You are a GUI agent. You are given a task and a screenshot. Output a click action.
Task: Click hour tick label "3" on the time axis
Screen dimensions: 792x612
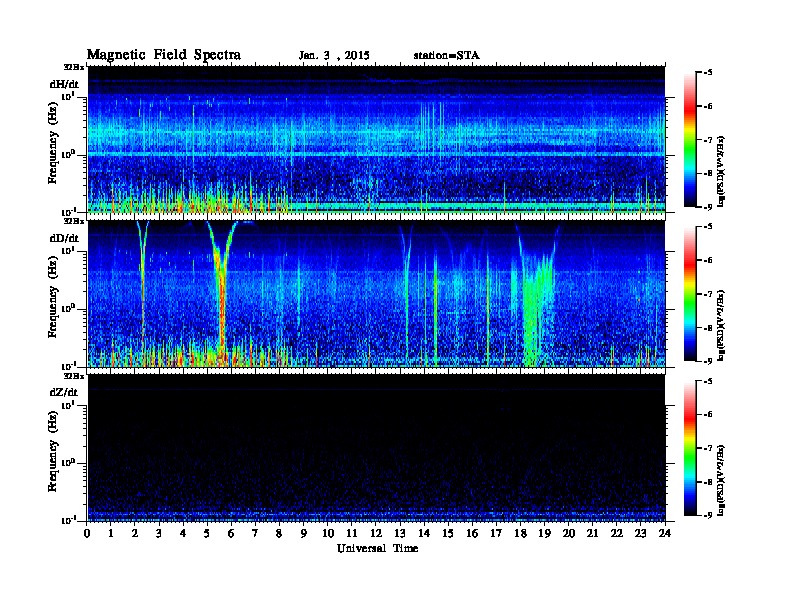[159, 533]
